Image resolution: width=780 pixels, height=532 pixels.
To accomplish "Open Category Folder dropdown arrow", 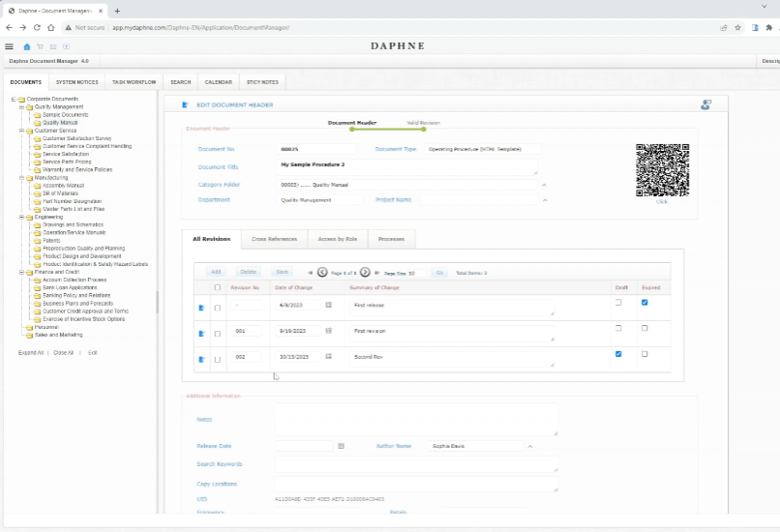I will pos(544,185).
